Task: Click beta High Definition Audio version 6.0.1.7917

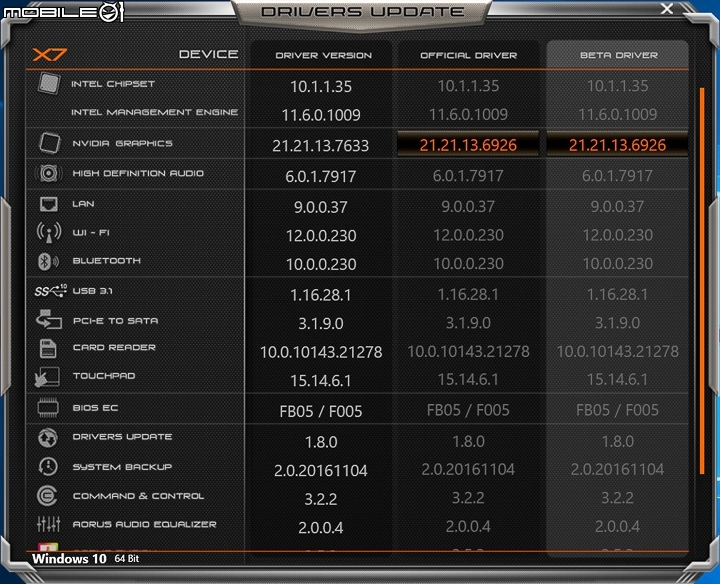Action: pyautogui.click(x=617, y=175)
